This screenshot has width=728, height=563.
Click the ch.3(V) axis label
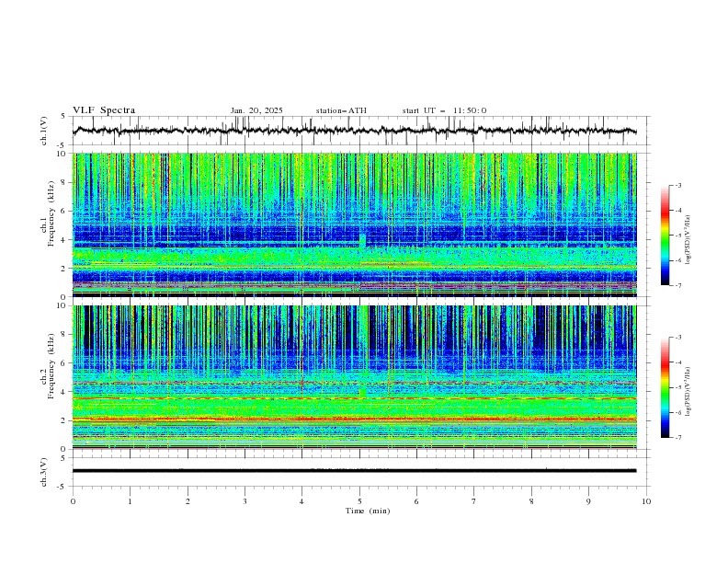pyautogui.click(x=44, y=472)
